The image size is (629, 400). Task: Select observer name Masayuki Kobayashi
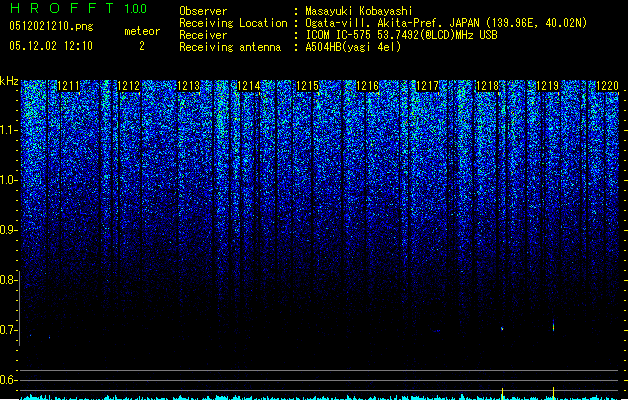coord(359,11)
